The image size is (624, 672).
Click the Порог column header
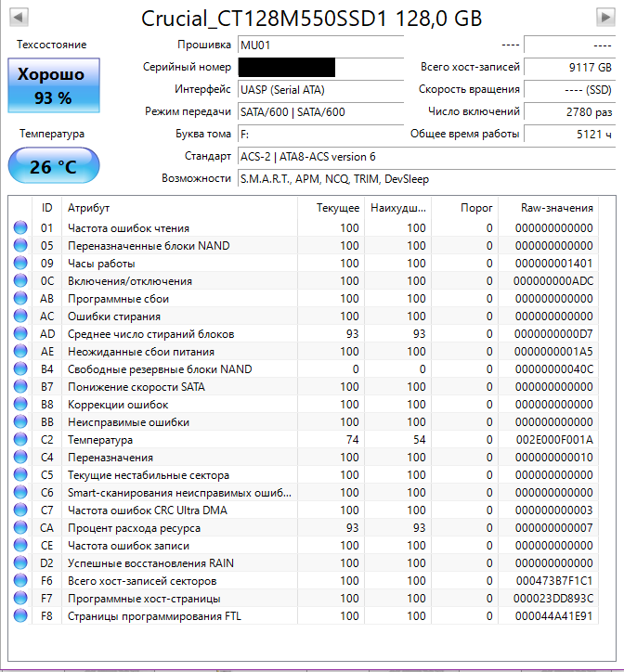pyautogui.click(x=464, y=208)
